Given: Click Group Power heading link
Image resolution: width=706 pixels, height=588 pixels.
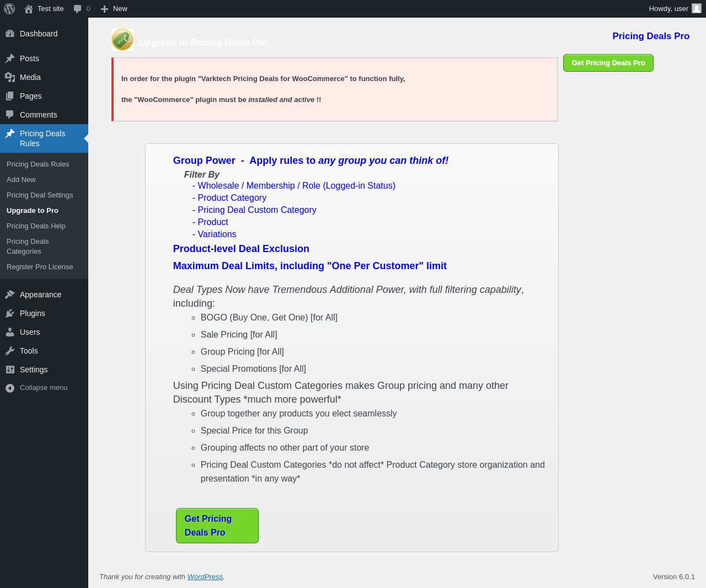Looking at the screenshot, I should click(x=311, y=161).
